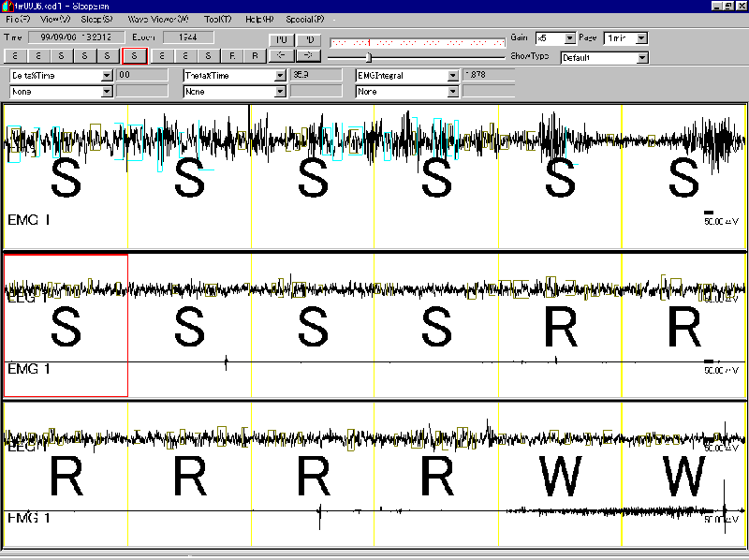Expand the Delta%Time parameter dropdown
749x560 pixels.
coord(107,76)
